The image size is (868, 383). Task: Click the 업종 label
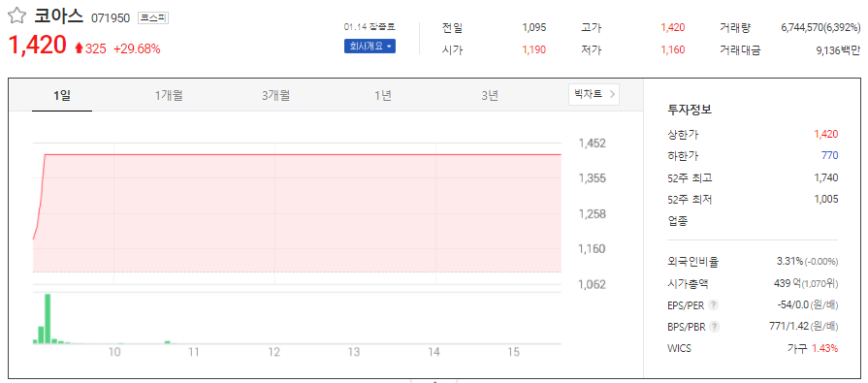(x=678, y=221)
